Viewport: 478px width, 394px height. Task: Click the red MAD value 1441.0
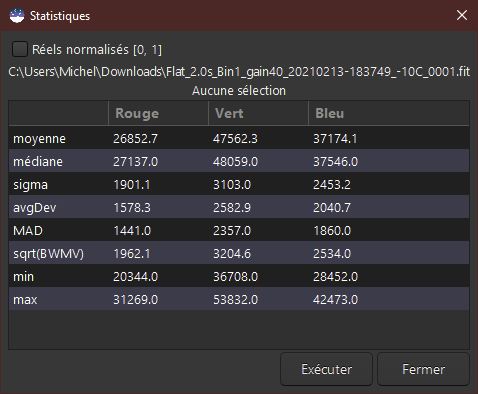coord(132,231)
